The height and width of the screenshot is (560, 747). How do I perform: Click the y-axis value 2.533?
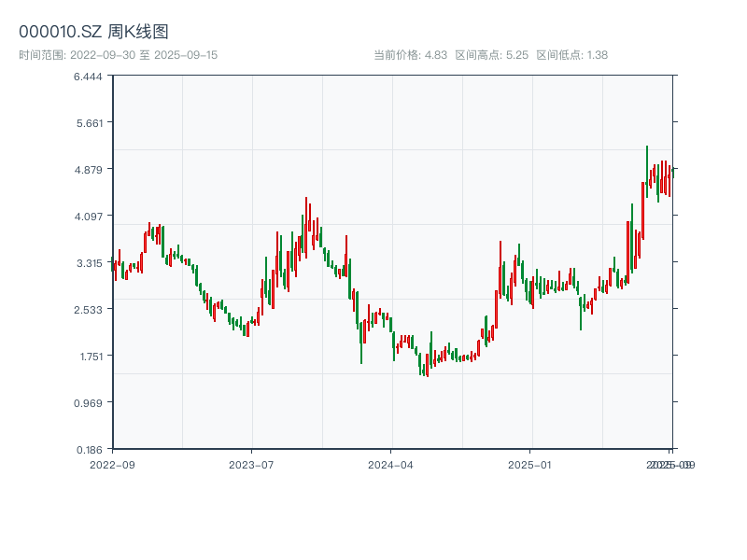click(88, 310)
